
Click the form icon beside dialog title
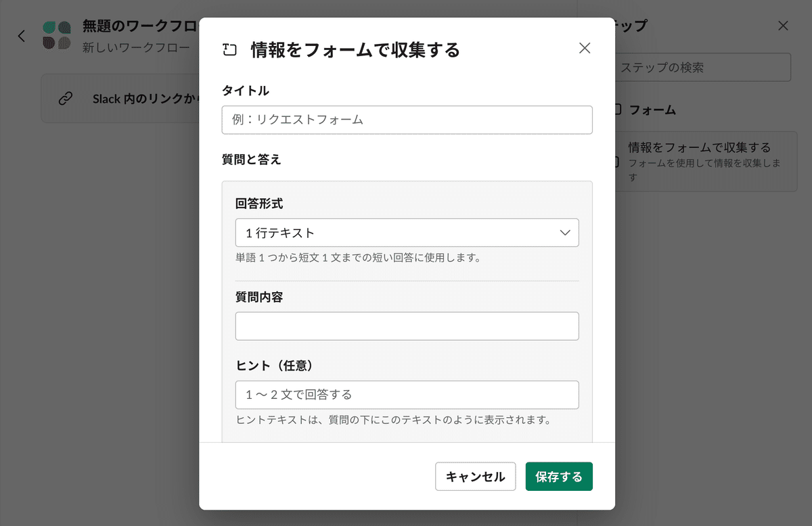[x=230, y=49]
